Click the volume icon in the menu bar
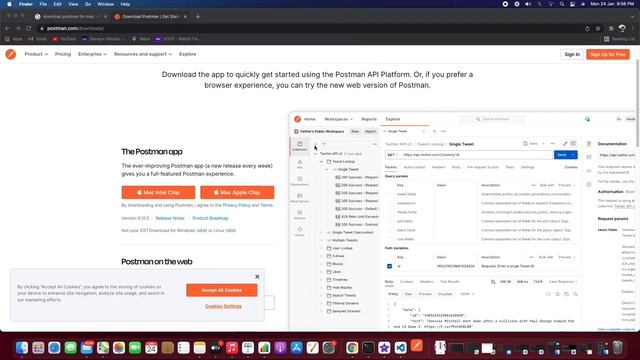Screen dimensions: 640x360 tap(528, 4)
